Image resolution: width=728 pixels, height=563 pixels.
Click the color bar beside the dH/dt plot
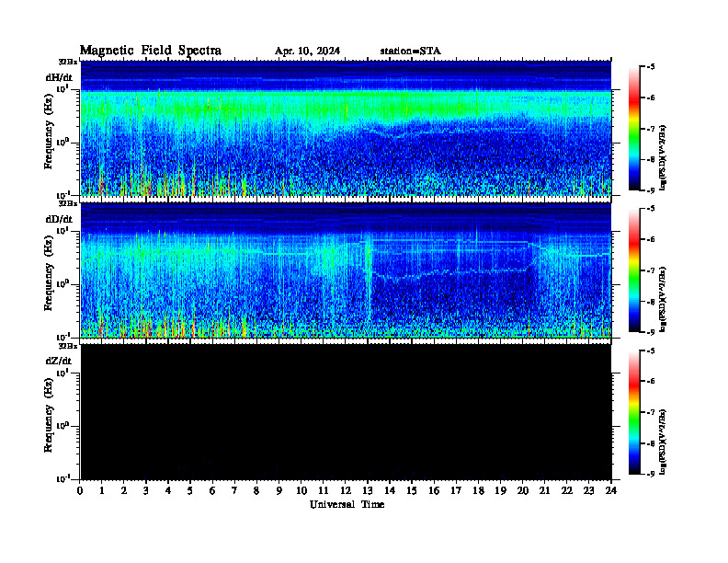click(633, 128)
